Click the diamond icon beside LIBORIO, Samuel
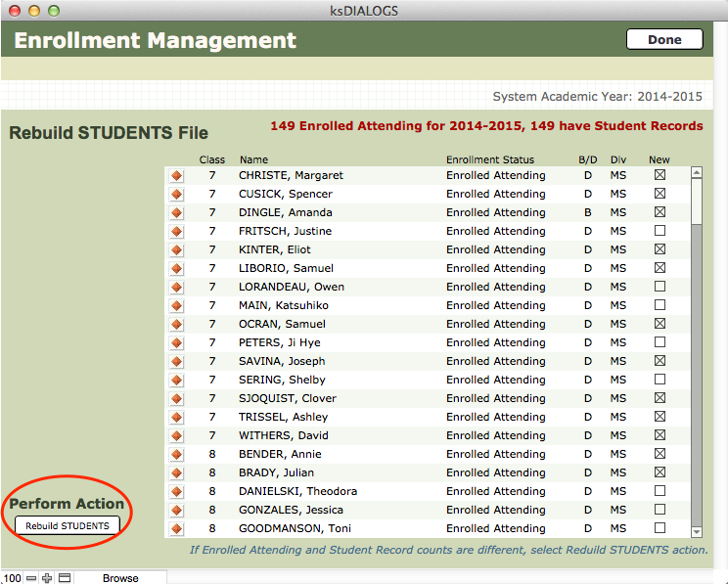This screenshot has width=728, height=584. 176,269
